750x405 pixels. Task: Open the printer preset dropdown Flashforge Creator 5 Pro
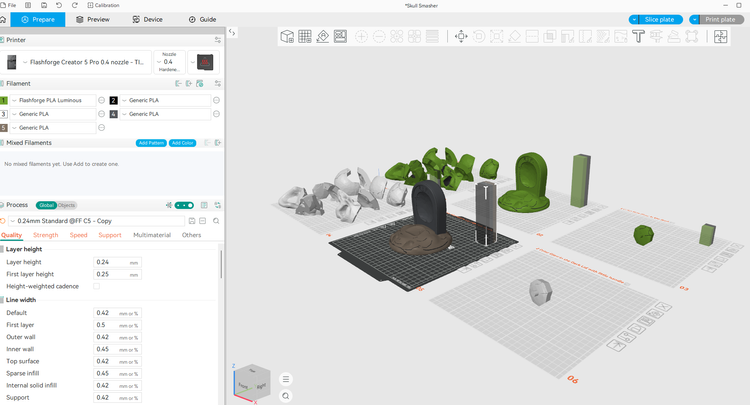pos(76,62)
